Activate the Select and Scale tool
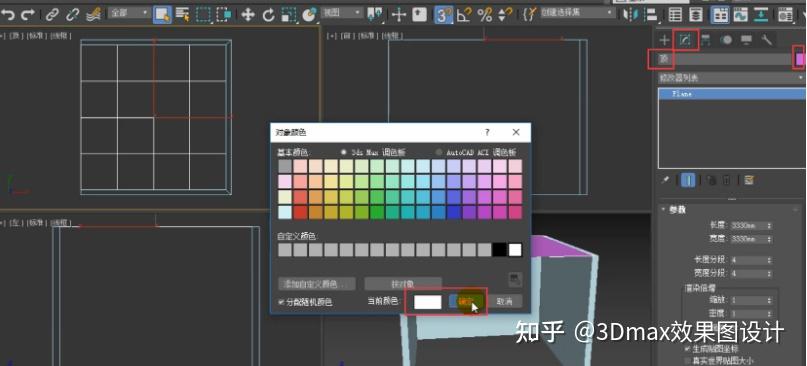 coord(288,14)
